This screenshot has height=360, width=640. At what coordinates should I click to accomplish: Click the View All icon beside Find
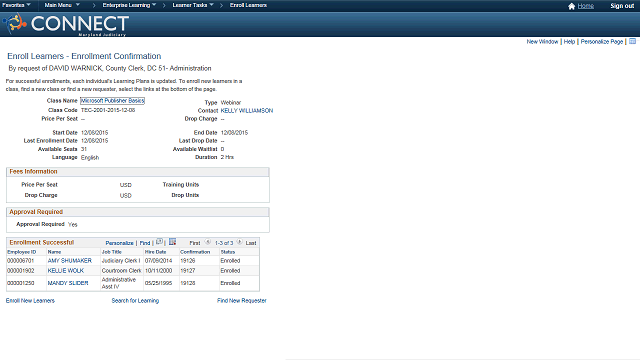tap(159, 242)
